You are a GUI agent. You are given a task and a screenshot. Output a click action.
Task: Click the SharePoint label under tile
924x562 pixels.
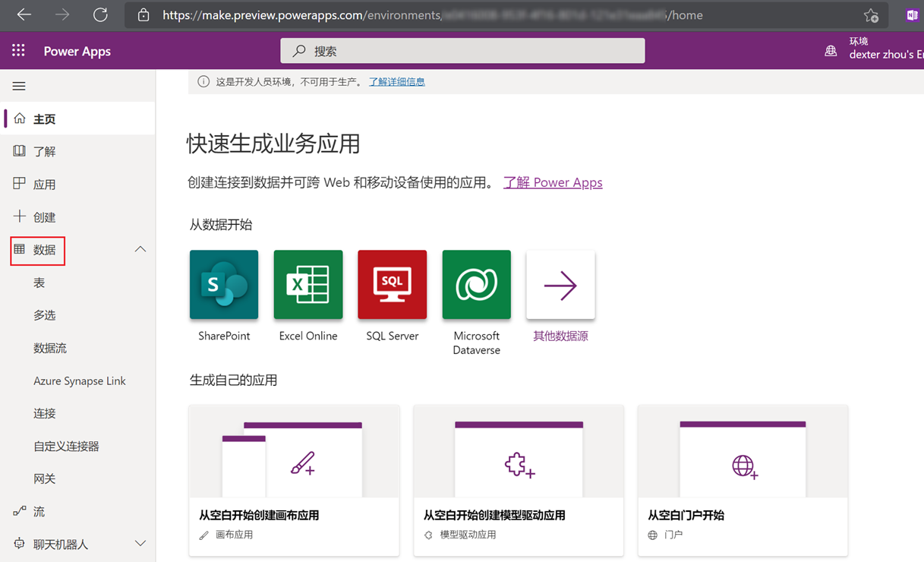(x=224, y=336)
